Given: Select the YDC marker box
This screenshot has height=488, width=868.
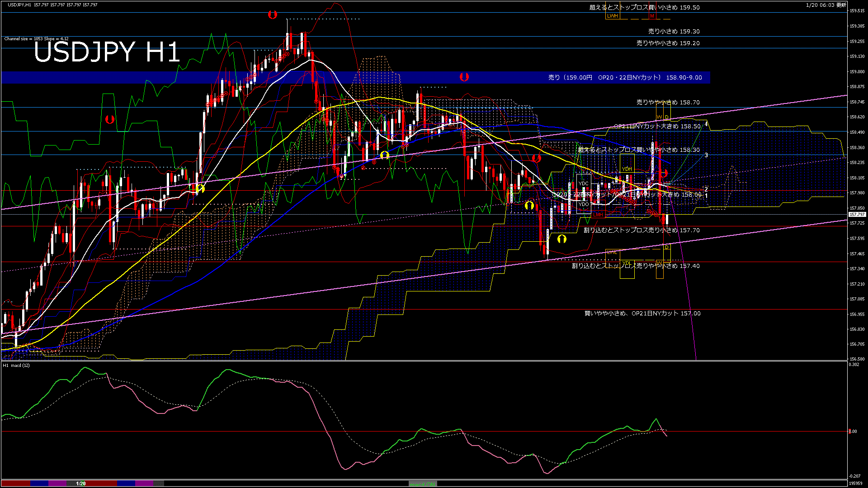Looking at the screenshot, I should pos(583,183).
